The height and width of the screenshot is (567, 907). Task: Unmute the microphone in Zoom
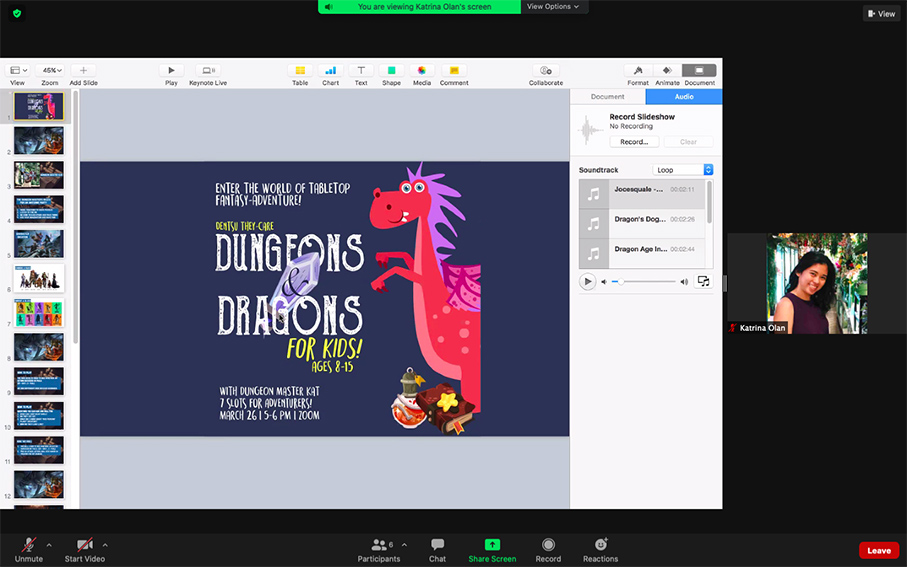(28, 550)
